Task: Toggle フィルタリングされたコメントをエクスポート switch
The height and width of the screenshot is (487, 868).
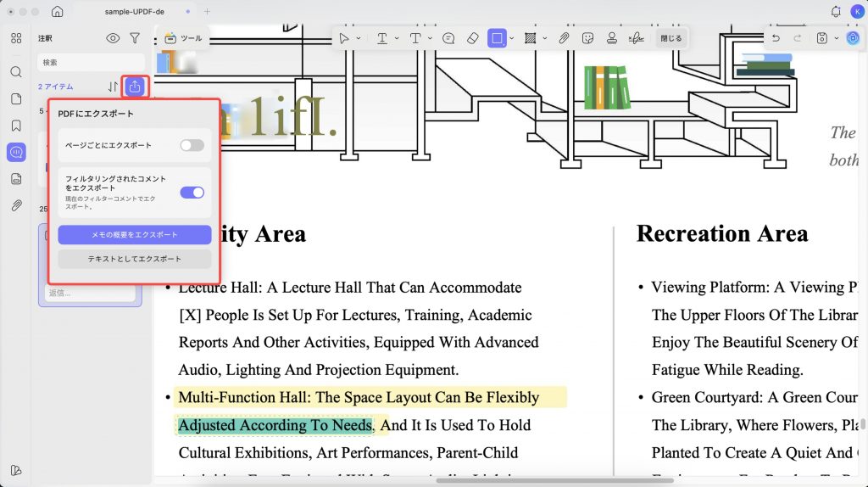Action: click(192, 193)
